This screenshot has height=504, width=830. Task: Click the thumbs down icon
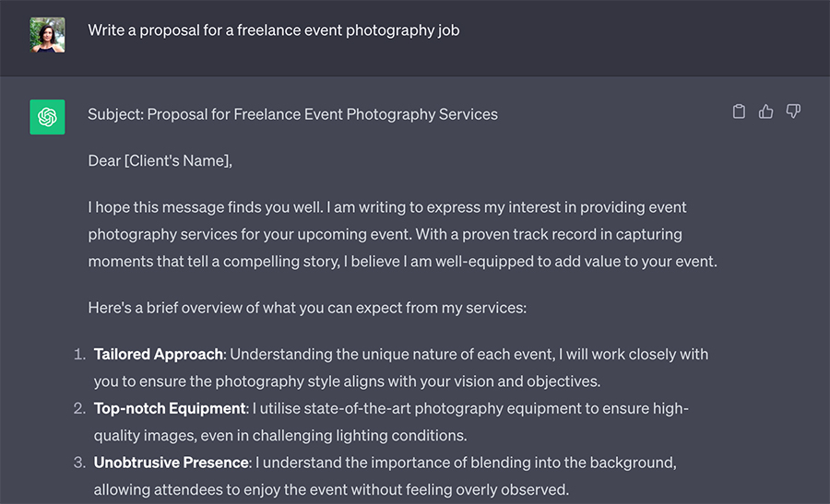click(792, 111)
